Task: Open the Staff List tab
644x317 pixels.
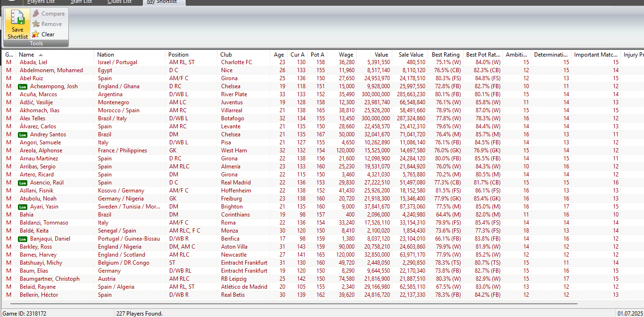Action: 81,2
